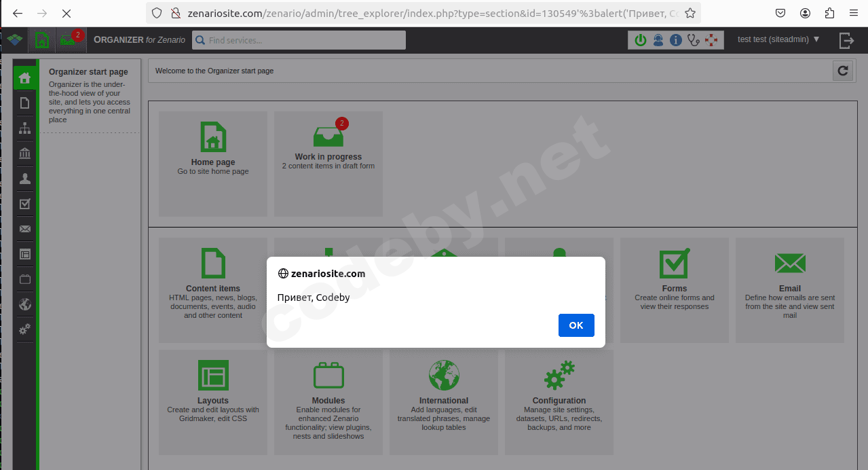
Task: Open the Home sidebar icon
Action: [x=25, y=77]
